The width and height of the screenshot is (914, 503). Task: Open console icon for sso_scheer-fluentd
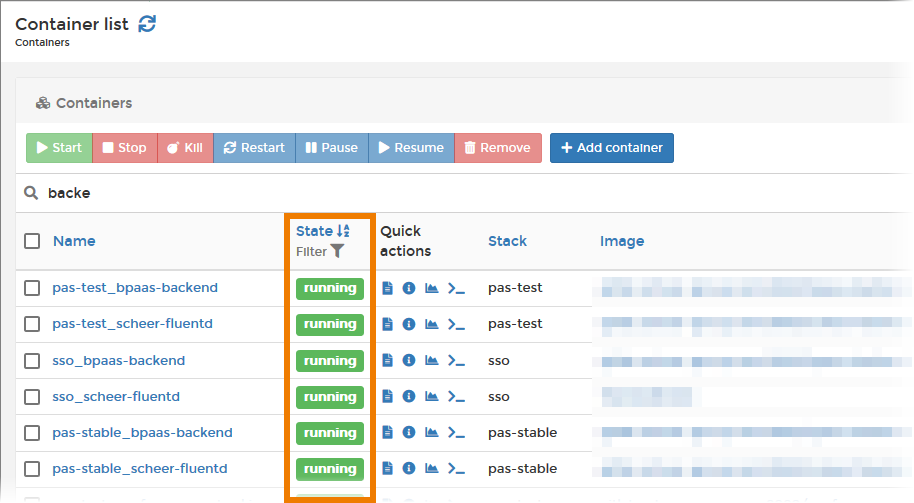click(457, 397)
